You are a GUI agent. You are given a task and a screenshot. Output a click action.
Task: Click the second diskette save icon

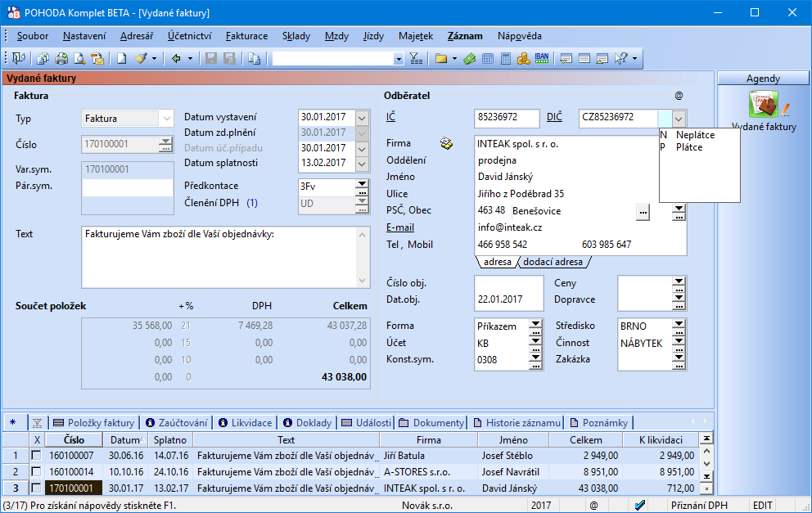click(x=229, y=58)
